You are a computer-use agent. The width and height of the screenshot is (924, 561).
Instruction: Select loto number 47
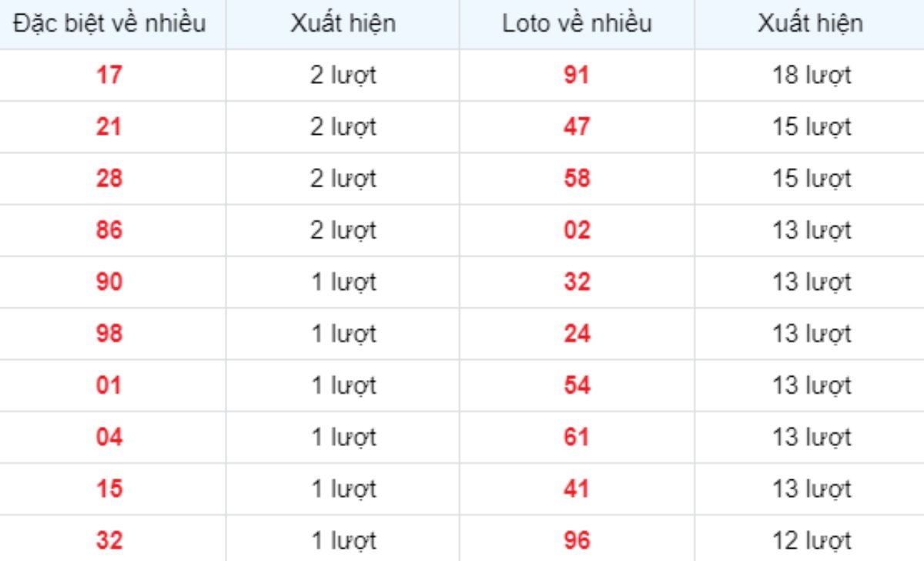click(x=577, y=127)
